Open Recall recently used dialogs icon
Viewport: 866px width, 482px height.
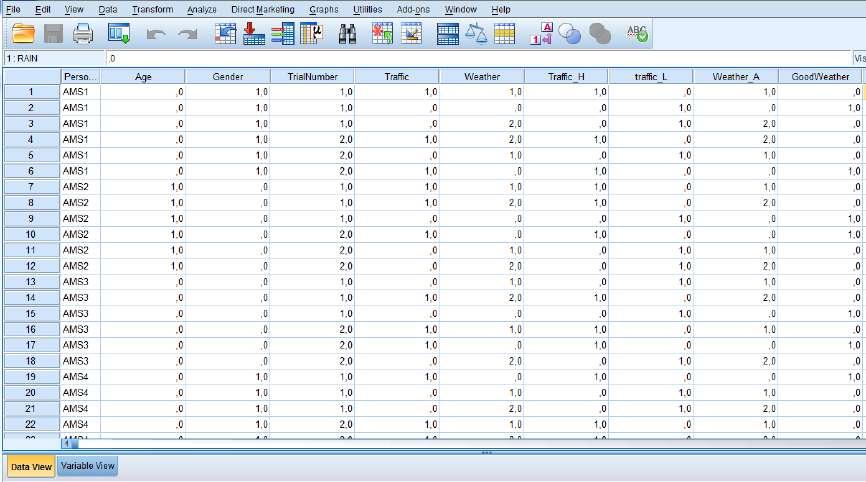[119, 34]
